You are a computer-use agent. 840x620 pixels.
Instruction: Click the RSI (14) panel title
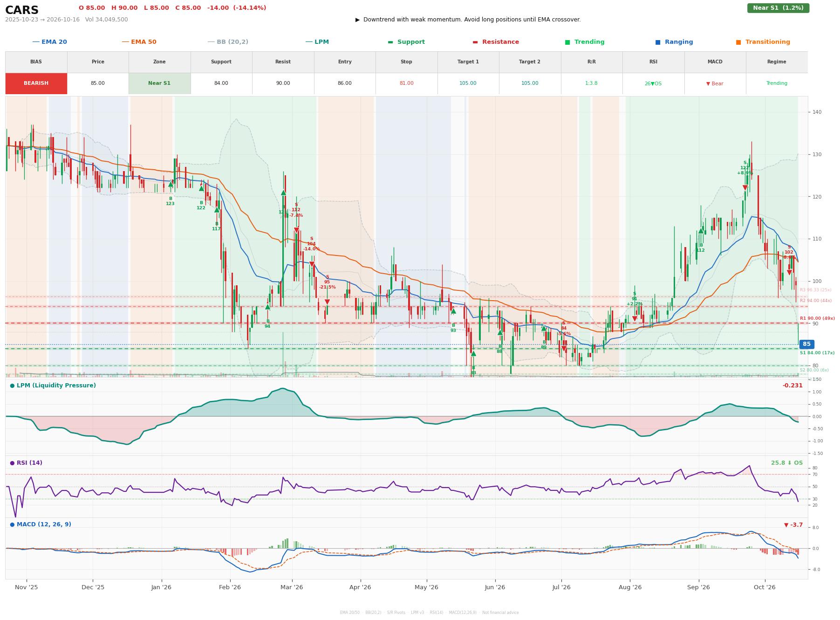click(x=26, y=463)
